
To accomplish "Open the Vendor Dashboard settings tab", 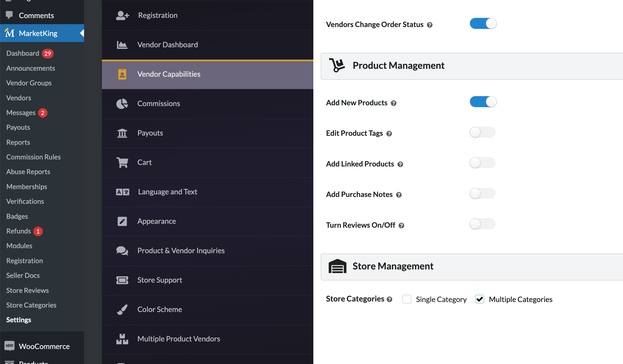I will coord(207,45).
